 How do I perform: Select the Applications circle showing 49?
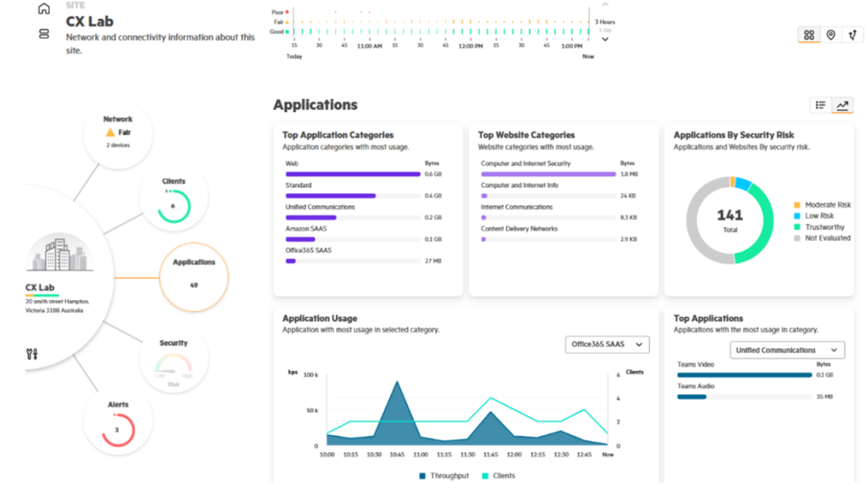pyautogui.click(x=194, y=276)
